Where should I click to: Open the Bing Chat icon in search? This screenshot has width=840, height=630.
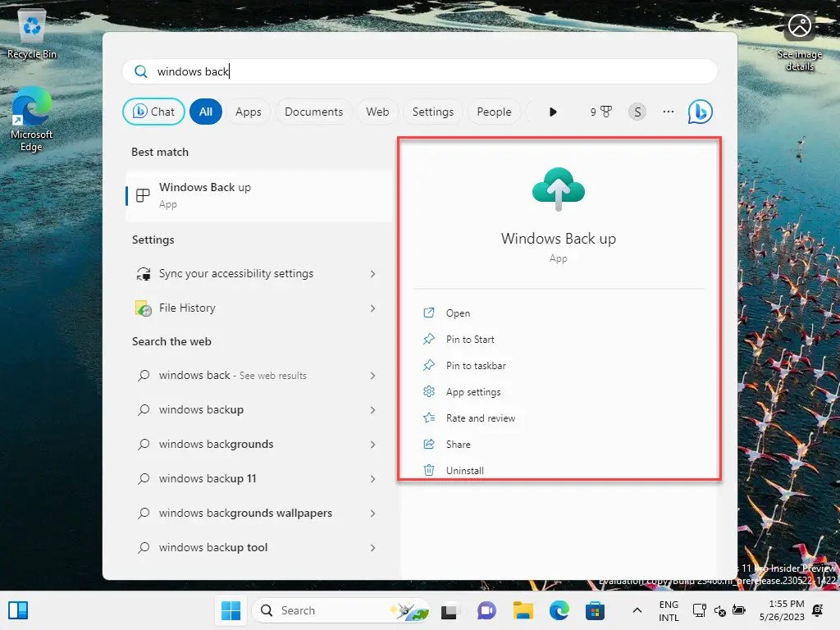click(700, 111)
